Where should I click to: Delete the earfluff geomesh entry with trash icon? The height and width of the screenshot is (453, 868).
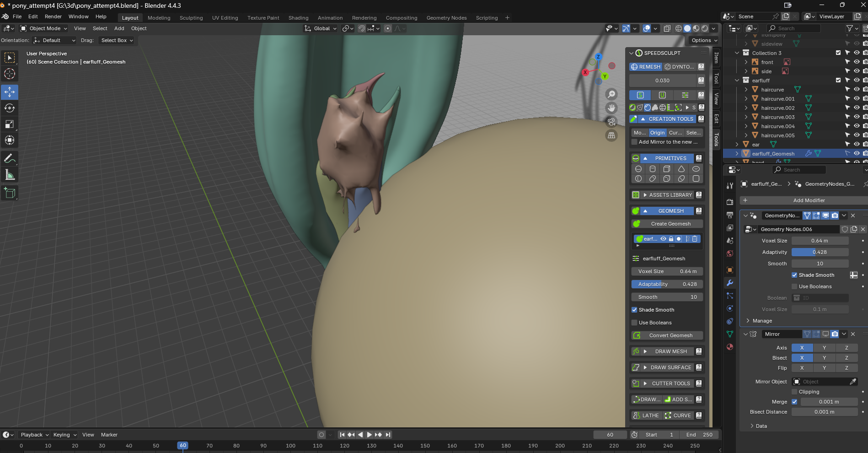(695, 239)
